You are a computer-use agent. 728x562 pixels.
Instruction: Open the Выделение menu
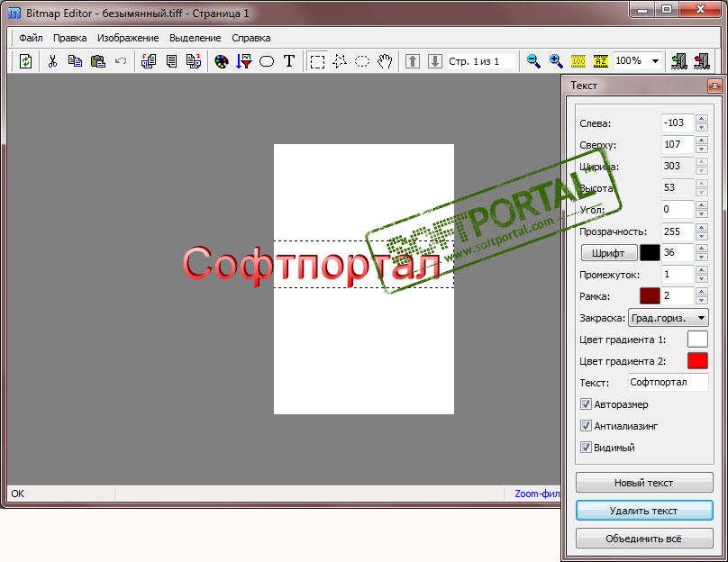coord(195,38)
